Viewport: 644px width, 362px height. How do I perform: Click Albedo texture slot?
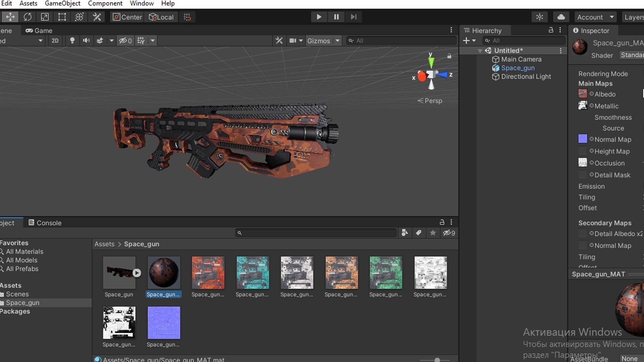(583, 94)
